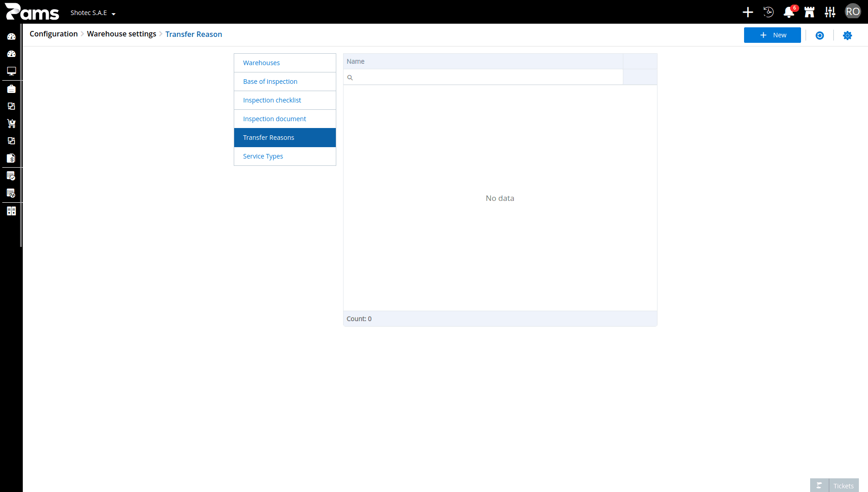Screen dimensions: 868x492
Task: Click the gauge icon just above the monitor icon
Action: [x=11, y=54]
